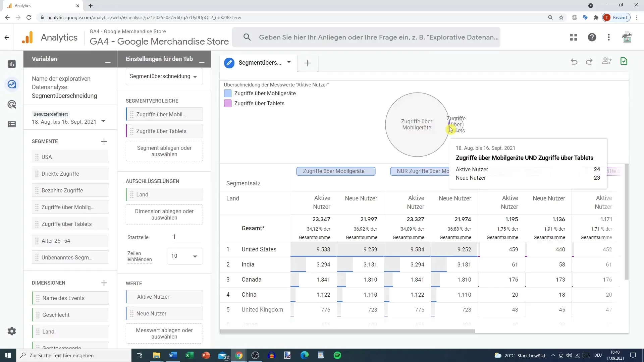The height and width of the screenshot is (362, 644).
Task: Open the Configure table icon in left sidebar
Action: [x=12, y=124]
